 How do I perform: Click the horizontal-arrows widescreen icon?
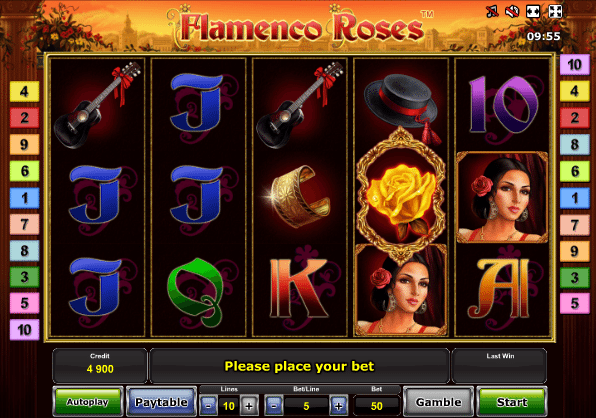click(x=533, y=12)
